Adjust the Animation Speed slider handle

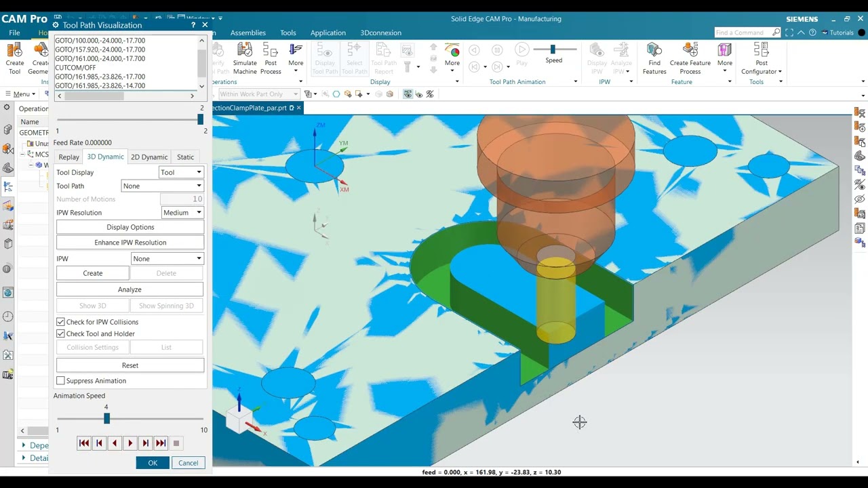(106, 419)
